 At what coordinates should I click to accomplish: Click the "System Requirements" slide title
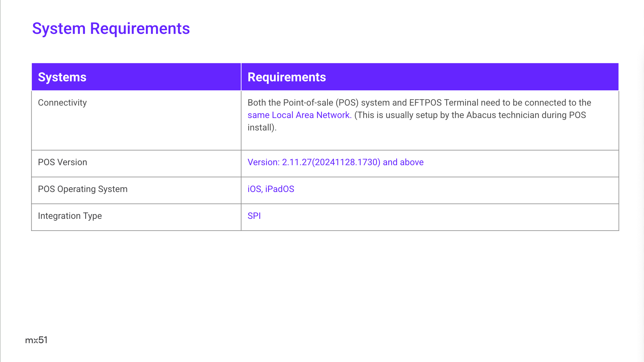pos(111,29)
